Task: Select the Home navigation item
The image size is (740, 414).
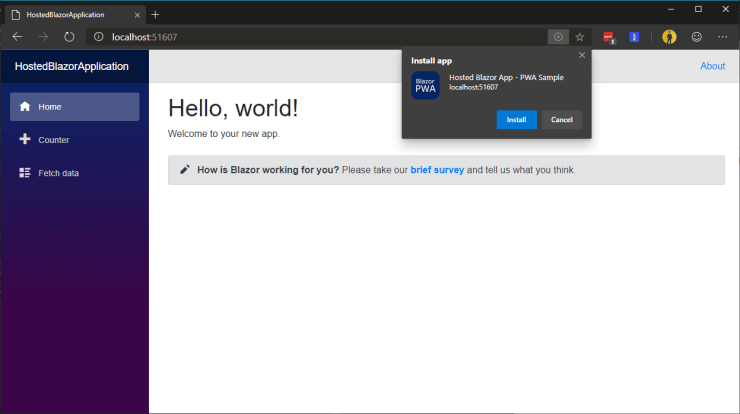Action: point(74,107)
